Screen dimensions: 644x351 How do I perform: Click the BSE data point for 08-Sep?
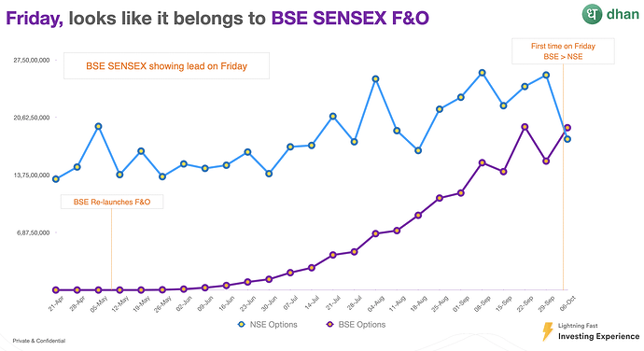pyautogui.click(x=483, y=162)
